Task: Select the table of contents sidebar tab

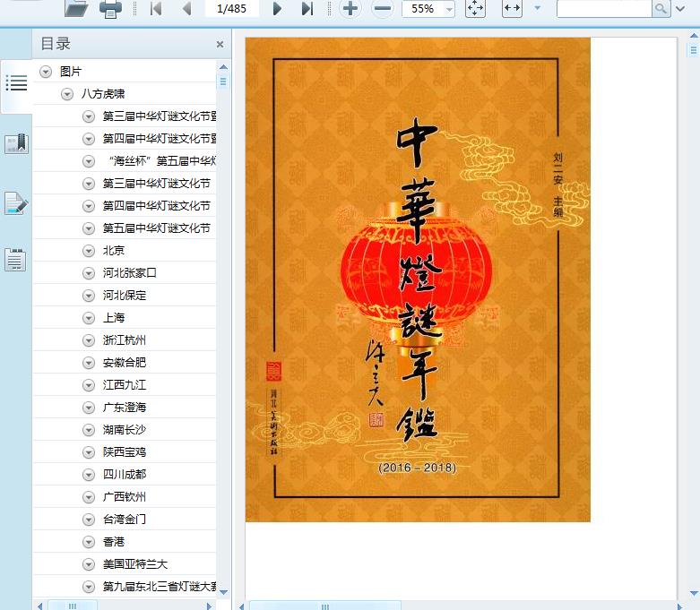Action: (x=16, y=83)
